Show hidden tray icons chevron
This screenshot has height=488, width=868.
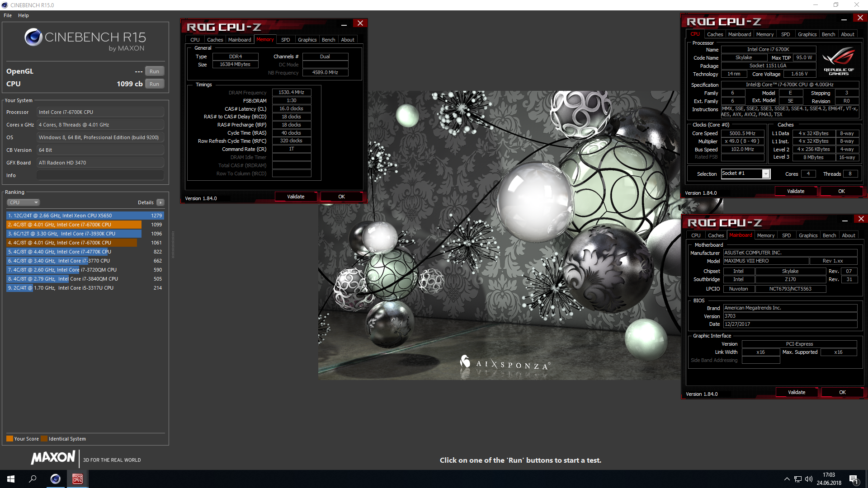point(787,479)
